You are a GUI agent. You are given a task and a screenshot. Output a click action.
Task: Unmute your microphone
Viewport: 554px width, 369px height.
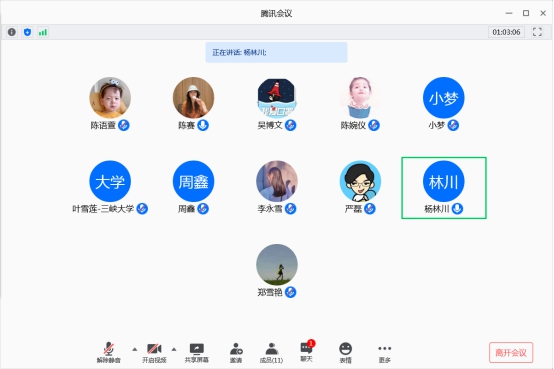click(x=109, y=353)
